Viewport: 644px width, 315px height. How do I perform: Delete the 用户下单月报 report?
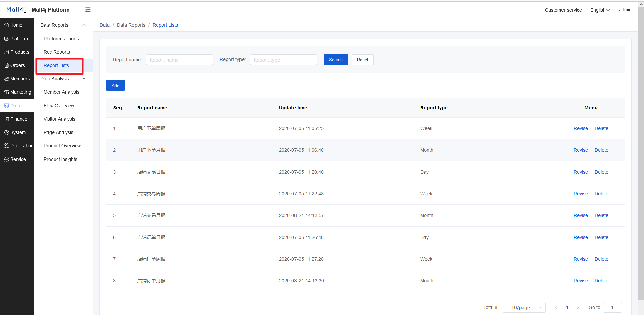coord(601,150)
